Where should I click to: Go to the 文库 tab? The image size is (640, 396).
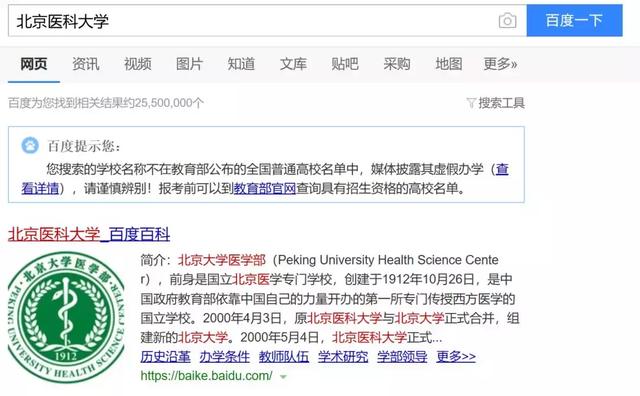point(293,64)
